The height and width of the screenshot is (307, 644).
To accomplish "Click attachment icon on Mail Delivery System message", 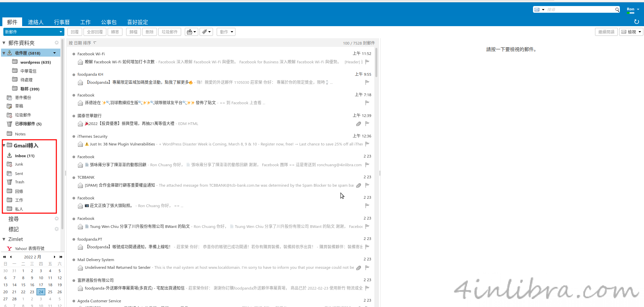I will point(359,268).
